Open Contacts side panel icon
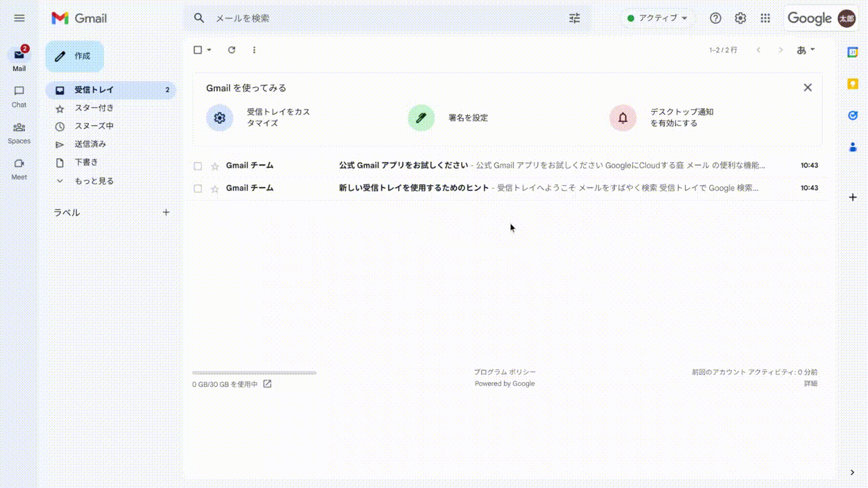868x488 pixels. tap(853, 146)
